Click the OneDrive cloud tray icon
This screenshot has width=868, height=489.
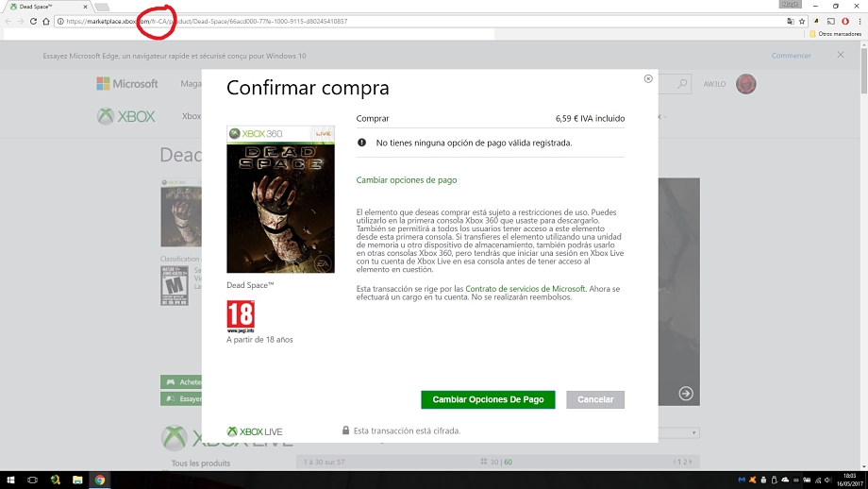pyautogui.click(x=785, y=480)
